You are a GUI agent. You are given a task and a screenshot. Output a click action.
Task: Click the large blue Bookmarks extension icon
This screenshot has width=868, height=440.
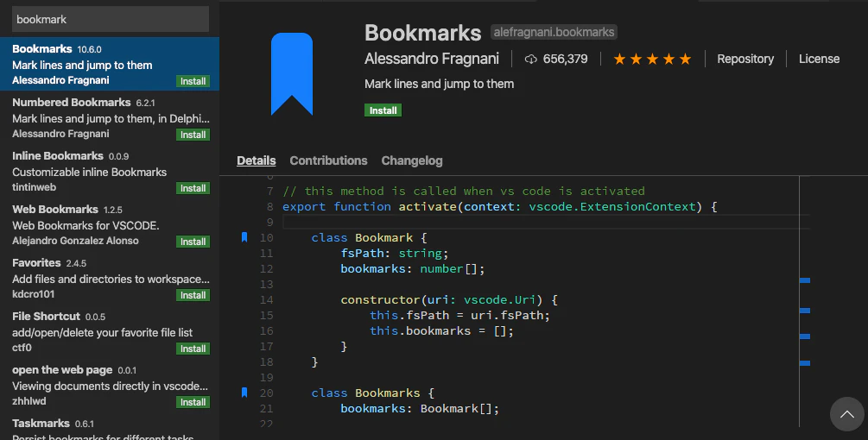pos(292,74)
